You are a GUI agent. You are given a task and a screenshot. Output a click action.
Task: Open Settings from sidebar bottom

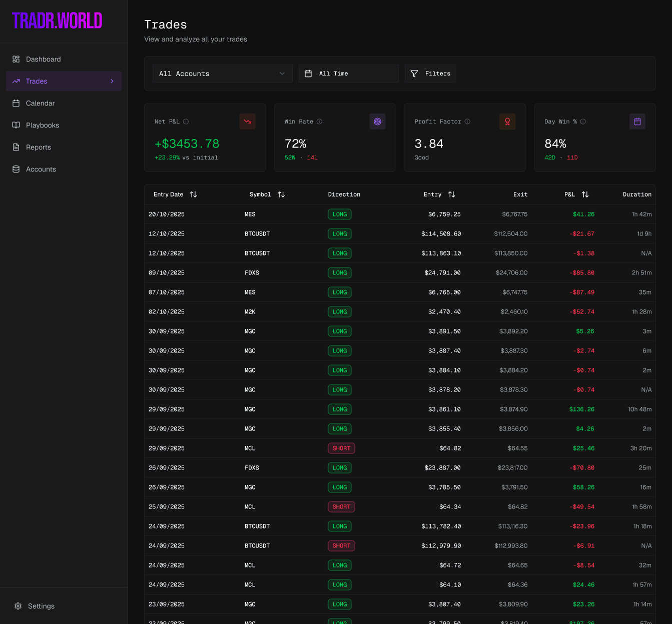click(x=64, y=606)
